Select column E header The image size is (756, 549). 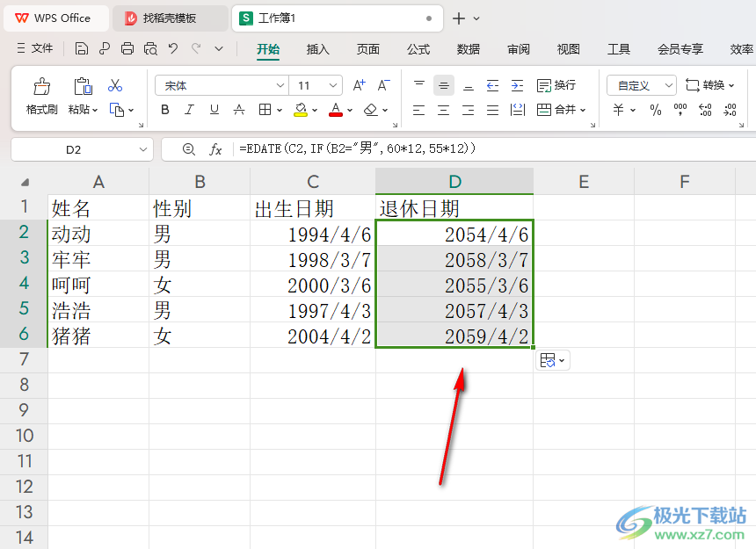click(584, 182)
